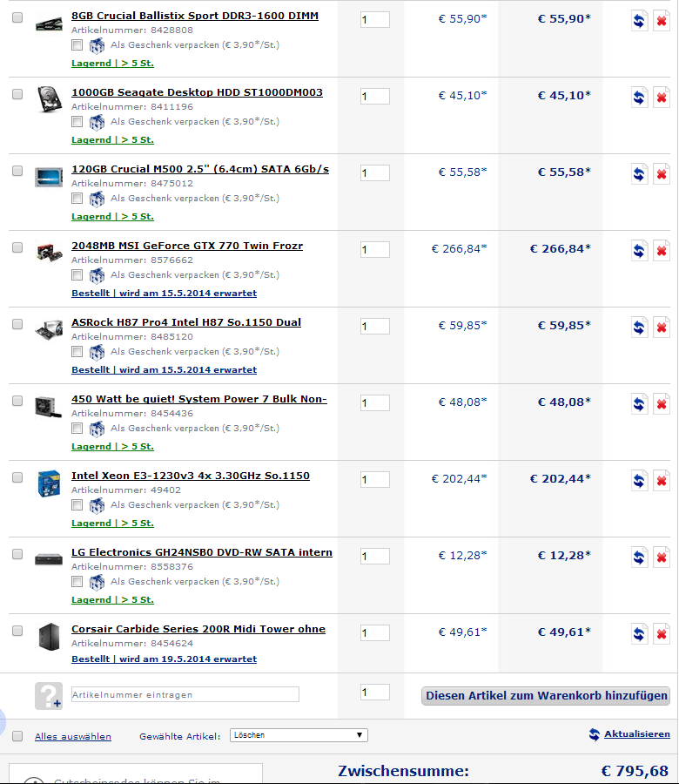Image resolution: width=679 pixels, height=784 pixels.
Task: Select the Seagate Desktop HDD row checkbox
Action: coord(17,94)
